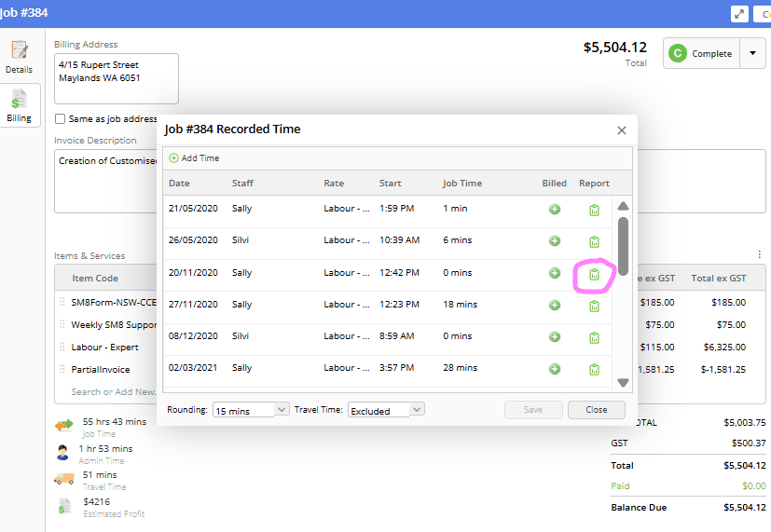Close the Recorded Time dialog with X
Image resolution: width=771 pixels, height=532 pixels.
[x=622, y=130]
